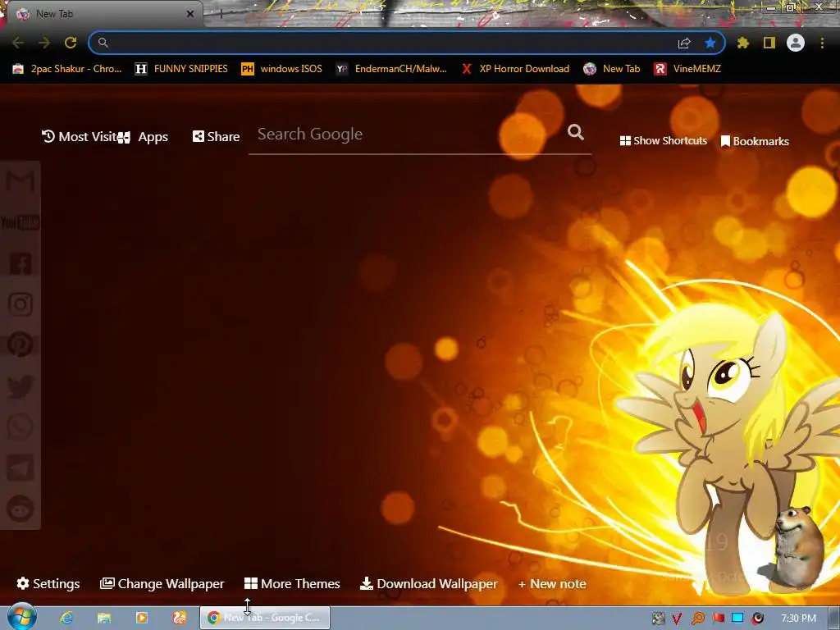Open the EndermanCH/Malw... bookmark

coord(391,69)
